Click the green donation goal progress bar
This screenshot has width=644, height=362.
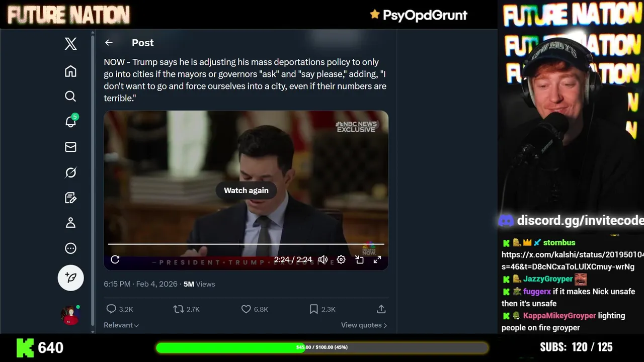[x=322, y=347]
